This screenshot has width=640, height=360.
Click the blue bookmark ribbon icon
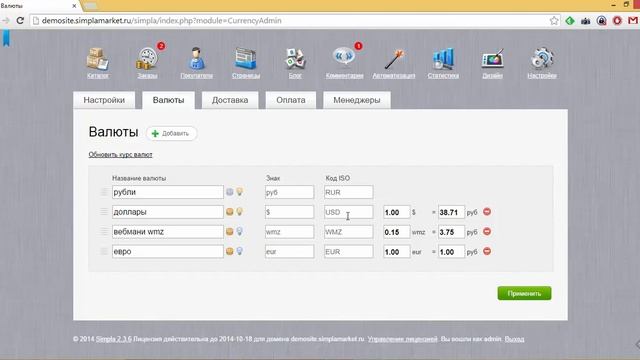tap(6, 38)
